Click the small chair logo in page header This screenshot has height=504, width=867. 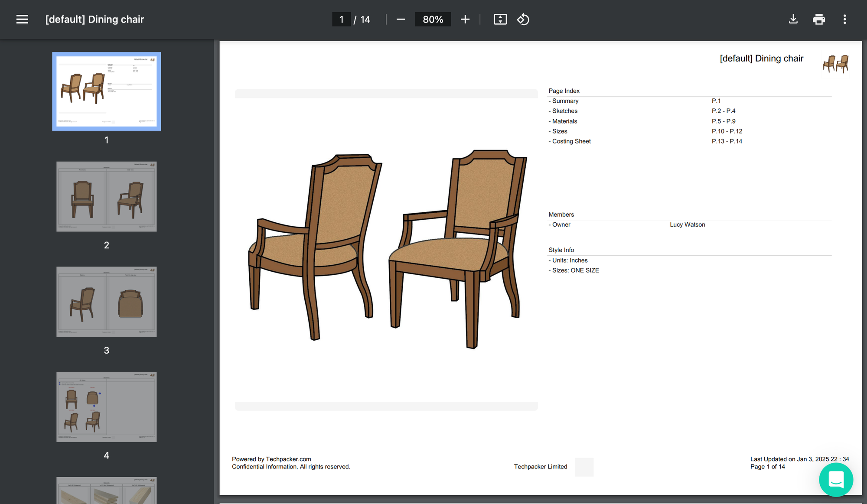click(x=836, y=64)
